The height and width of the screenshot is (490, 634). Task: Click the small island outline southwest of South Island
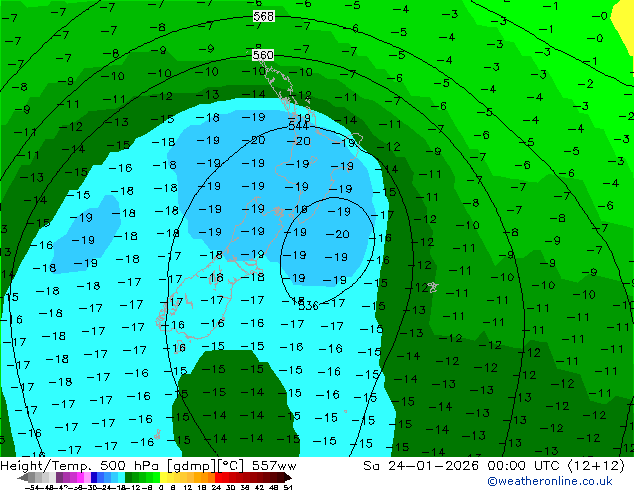click(x=157, y=435)
